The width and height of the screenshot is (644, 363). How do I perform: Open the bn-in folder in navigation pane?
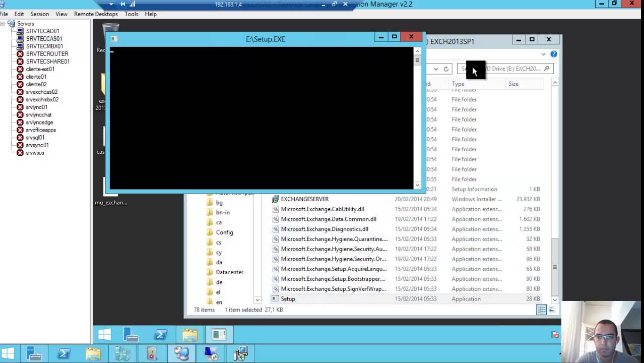pos(223,212)
